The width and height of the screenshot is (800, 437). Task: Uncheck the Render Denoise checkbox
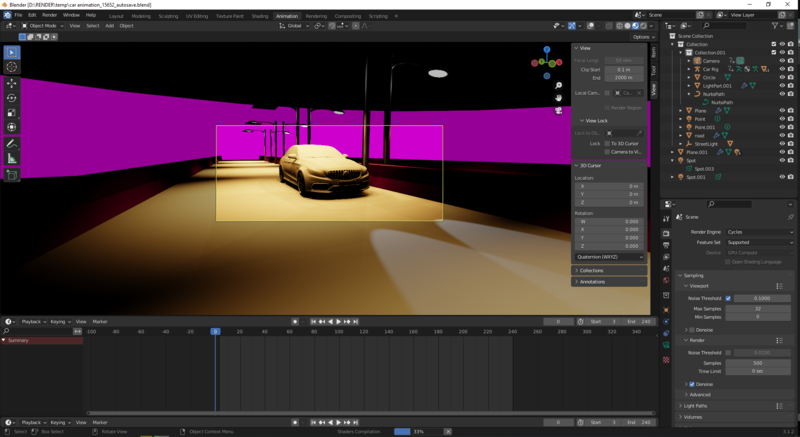(x=692, y=384)
